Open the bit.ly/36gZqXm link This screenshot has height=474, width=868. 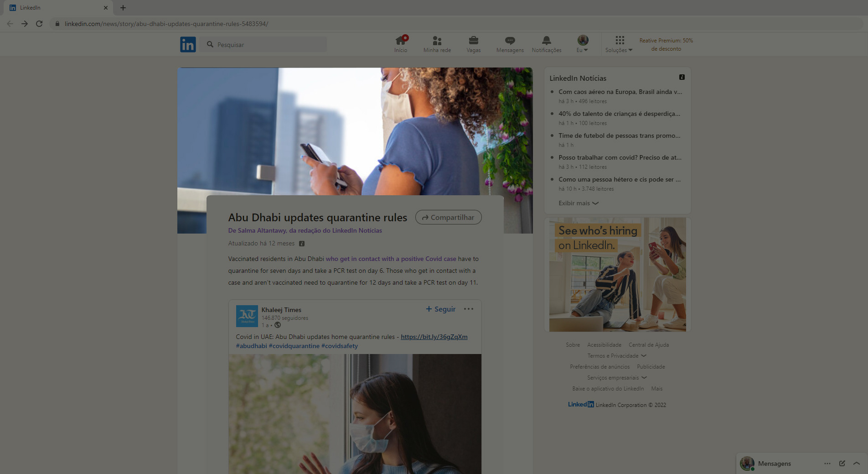click(x=434, y=337)
